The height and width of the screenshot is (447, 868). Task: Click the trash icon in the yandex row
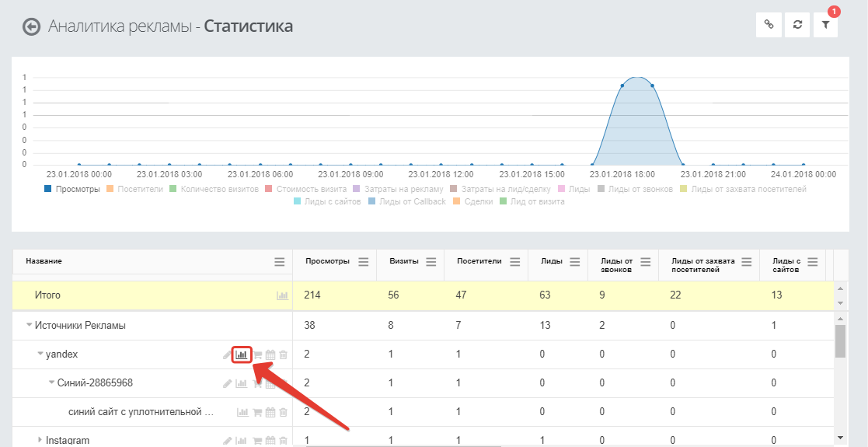[x=284, y=355]
